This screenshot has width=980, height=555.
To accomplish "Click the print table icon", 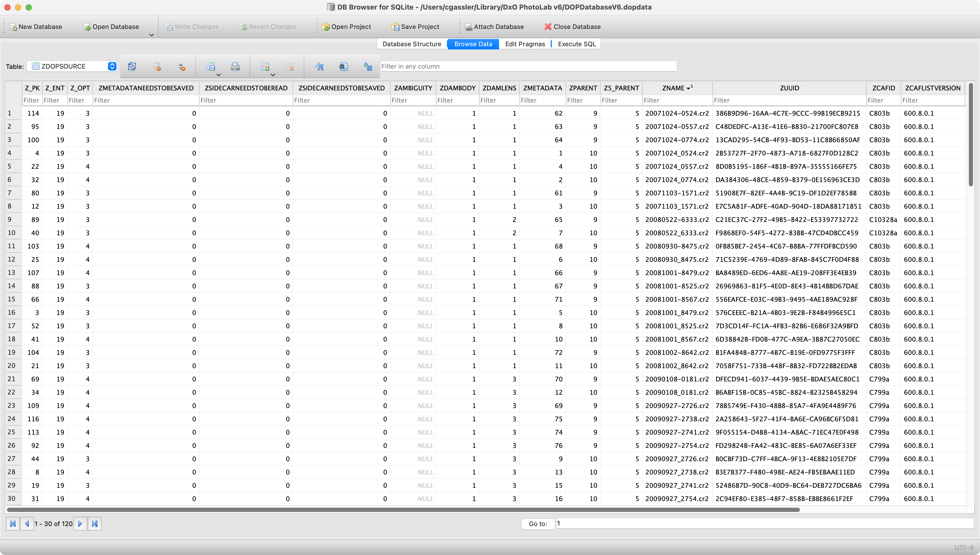I will (235, 67).
